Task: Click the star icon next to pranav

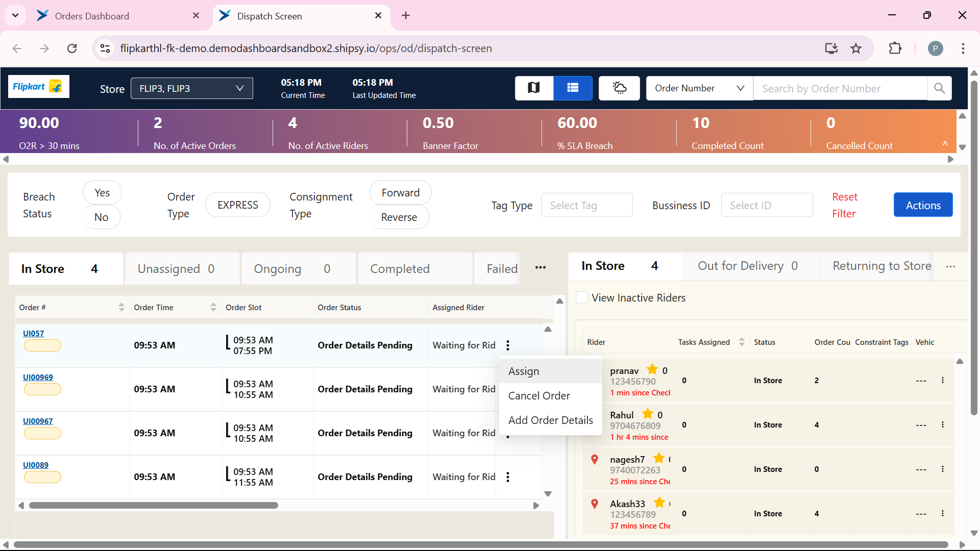Action: (652, 369)
